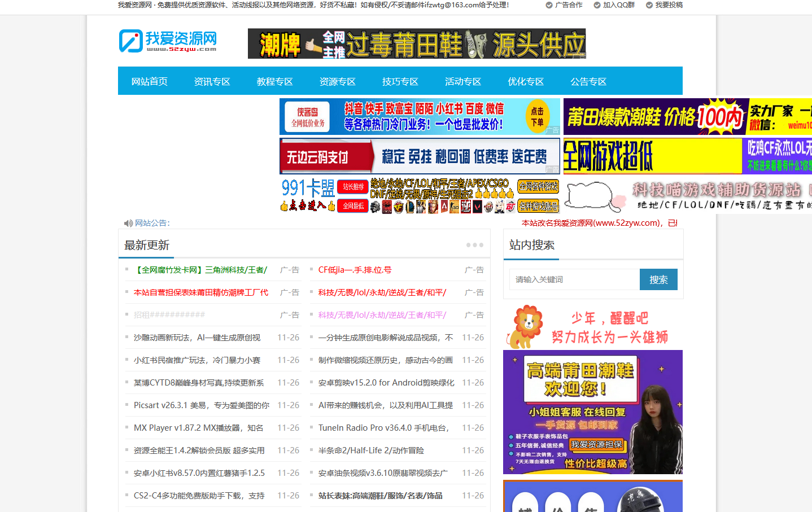Open article 站长表妹:高端潮鞋/服饰/名表/饰品
Viewport: 812px width, 512px height.
(x=381, y=496)
